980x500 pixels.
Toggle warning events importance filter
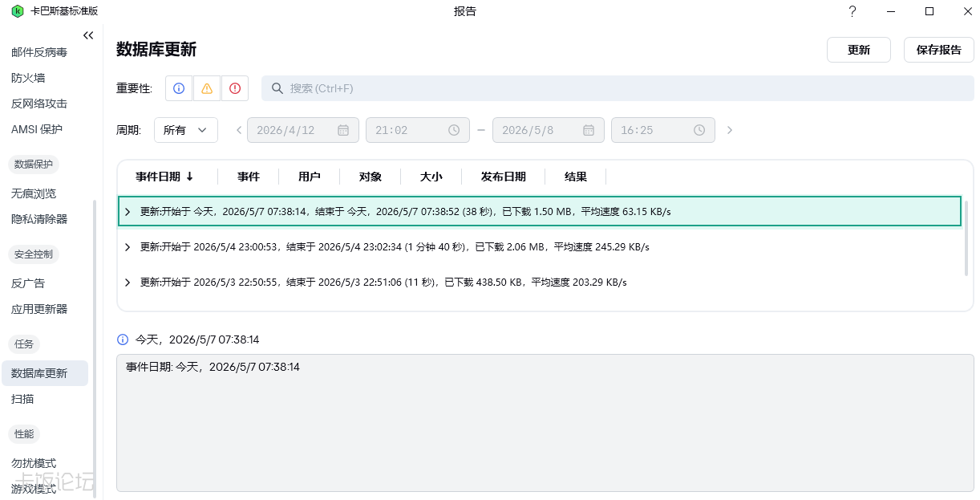coord(207,88)
